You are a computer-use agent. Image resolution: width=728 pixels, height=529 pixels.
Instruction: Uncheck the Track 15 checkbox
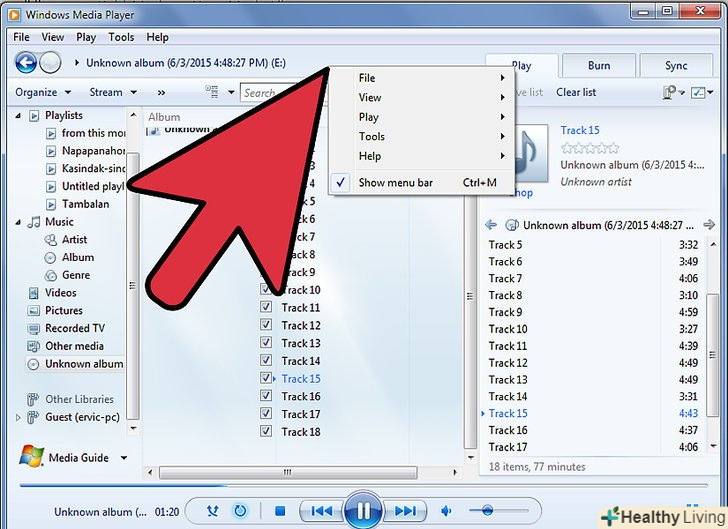point(266,378)
